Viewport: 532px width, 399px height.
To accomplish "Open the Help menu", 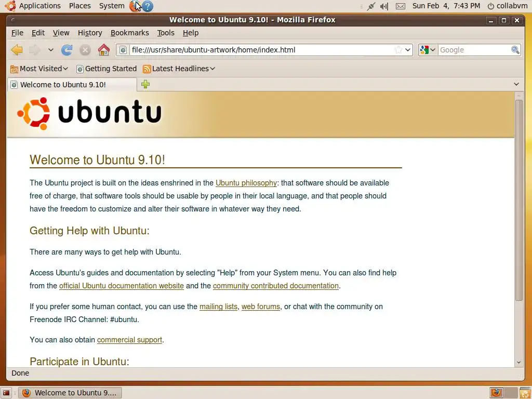I will click(191, 33).
